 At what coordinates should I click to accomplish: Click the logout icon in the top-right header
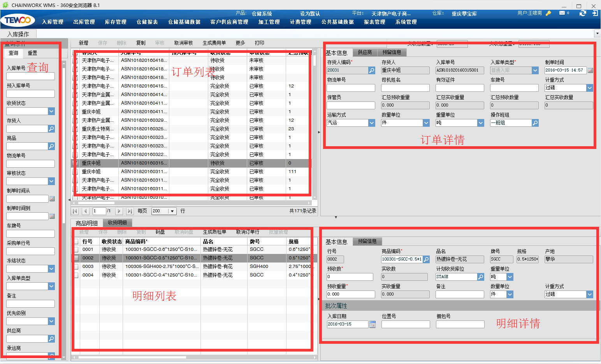[x=595, y=13]
